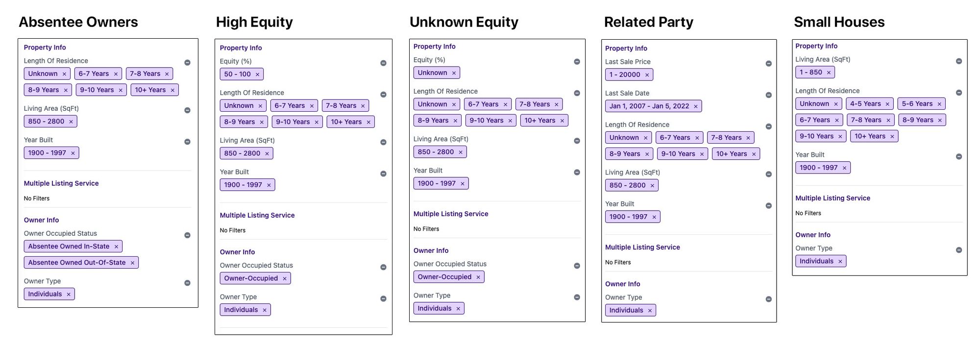980x346 pixels.
Task: Remove Length Of Residence filter under Absentee Owners
Action: (187, 63)
